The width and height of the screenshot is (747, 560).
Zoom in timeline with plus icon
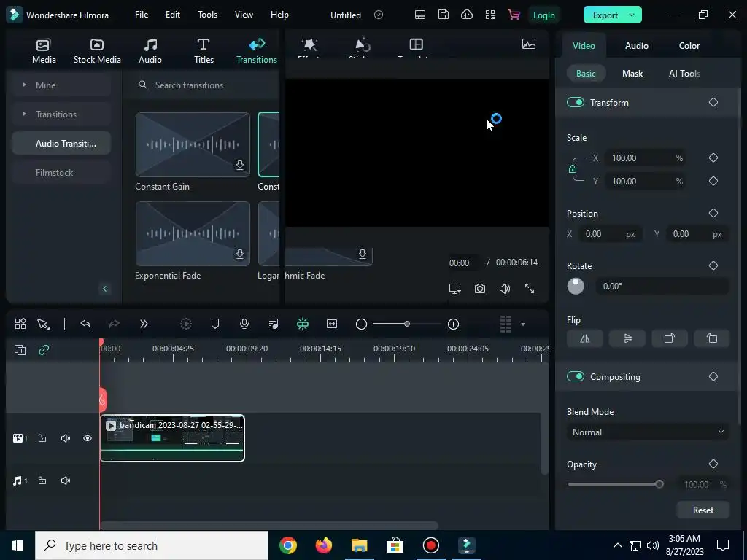point(453,324)
